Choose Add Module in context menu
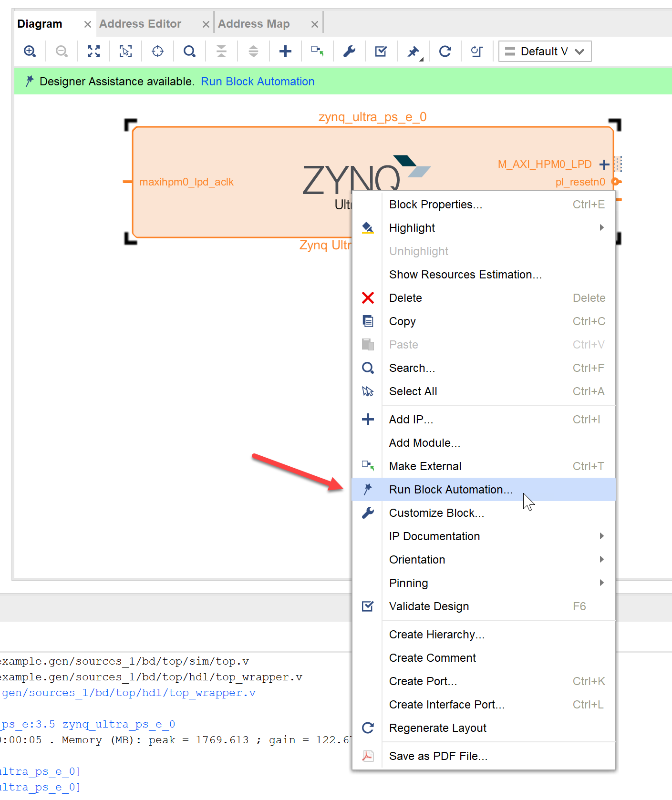This screenshot has width=672, height=800. [x=484, y=443]
